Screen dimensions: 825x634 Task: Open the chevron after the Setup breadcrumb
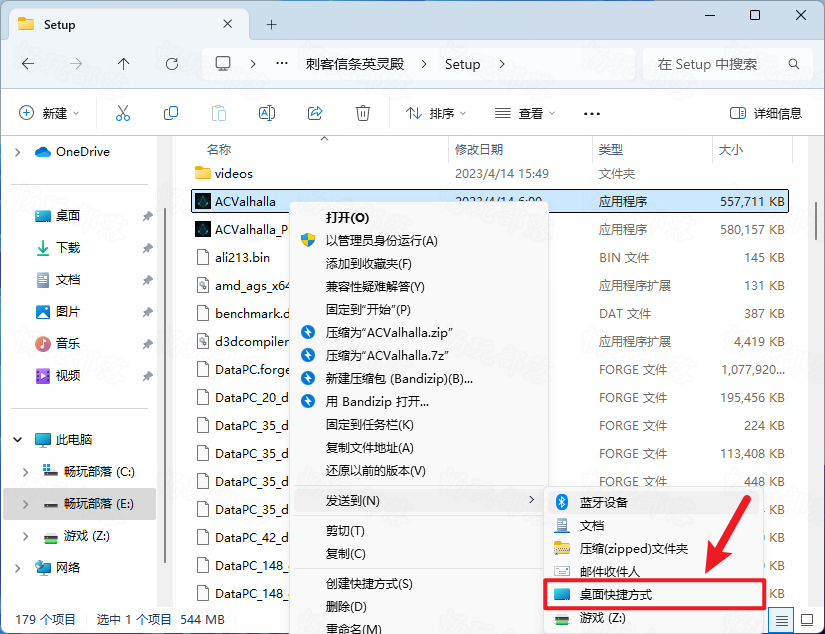tap(502, 64)
